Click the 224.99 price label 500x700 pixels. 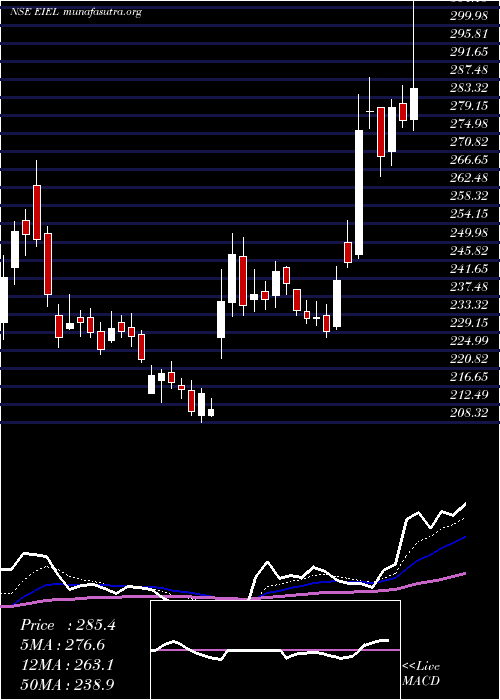click(x=468, y=341)
